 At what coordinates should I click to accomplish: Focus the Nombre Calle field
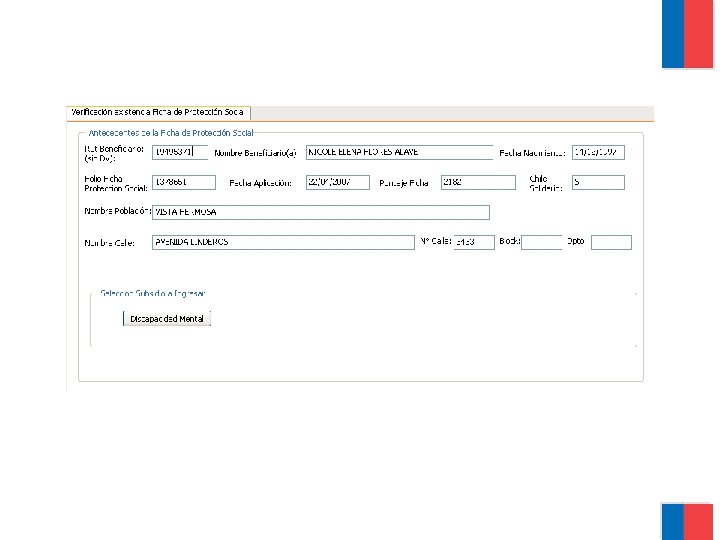tap(283, 242)
